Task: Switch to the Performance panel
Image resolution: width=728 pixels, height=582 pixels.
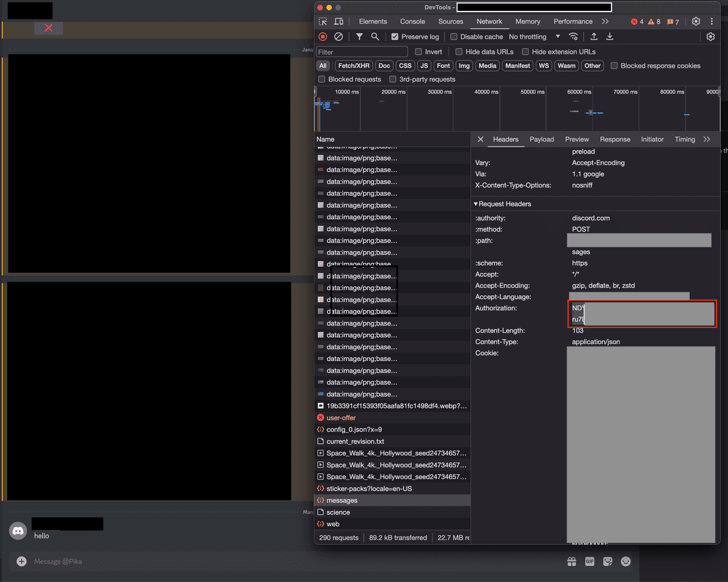Action: point(573,22)
